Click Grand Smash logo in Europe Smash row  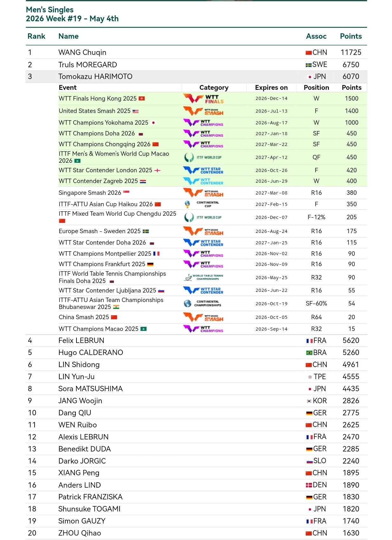point(203,231)
